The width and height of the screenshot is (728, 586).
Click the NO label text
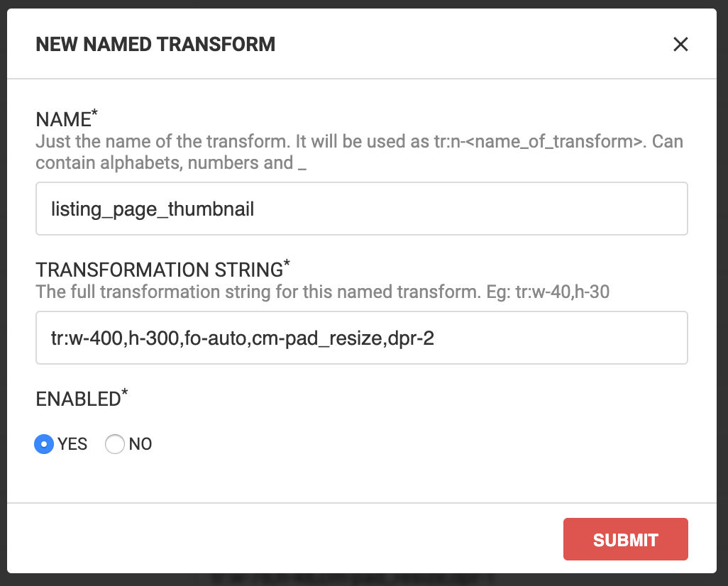140,444
